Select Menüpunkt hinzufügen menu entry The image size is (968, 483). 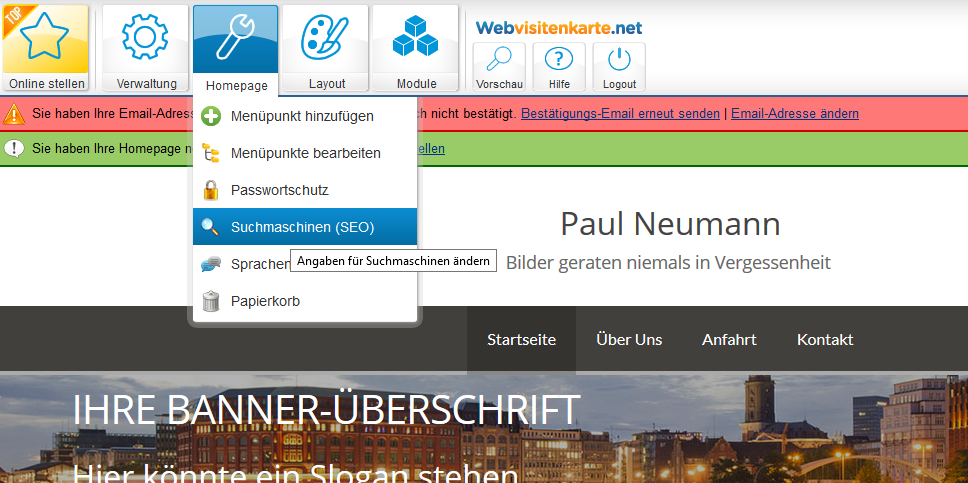click(305, 116)
